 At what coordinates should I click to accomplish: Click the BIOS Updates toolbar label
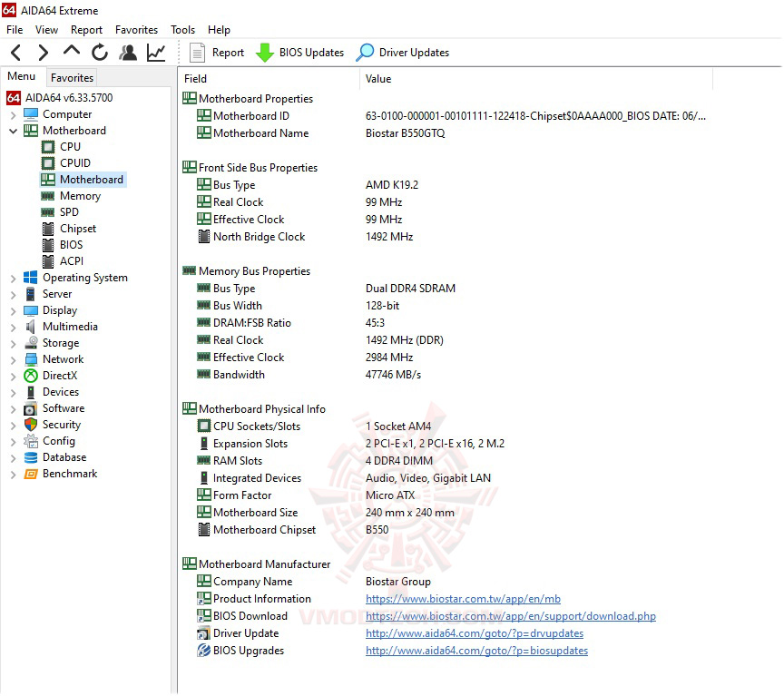click(311, 53)
